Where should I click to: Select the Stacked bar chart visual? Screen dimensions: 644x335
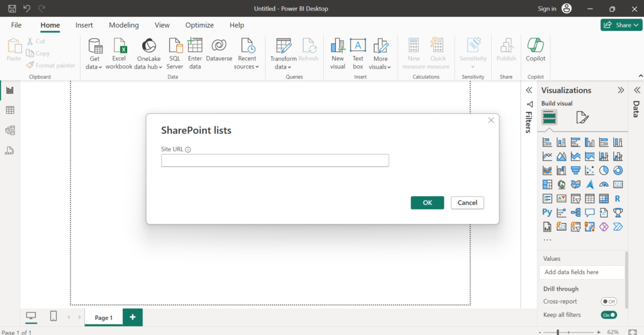(547, 143)
